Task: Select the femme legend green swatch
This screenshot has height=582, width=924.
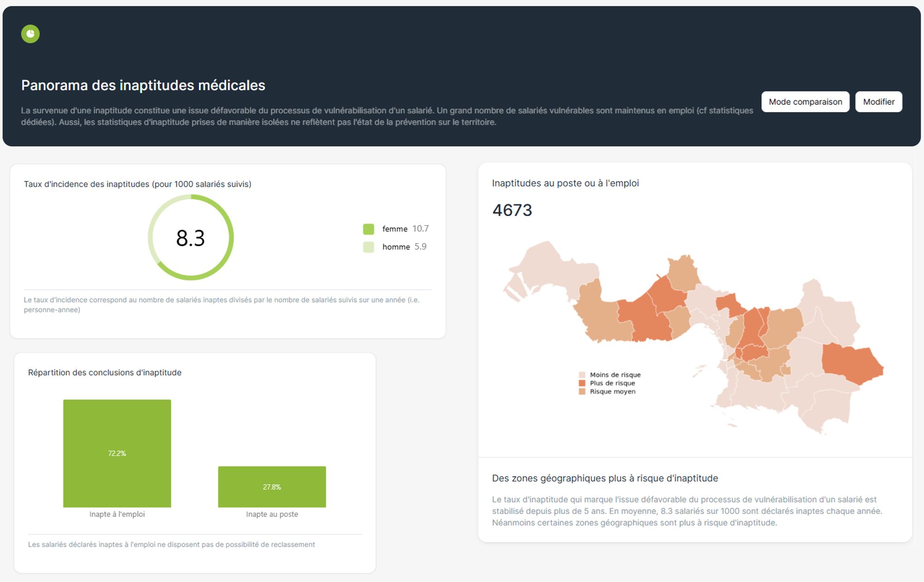Action: tap(368, 229)
